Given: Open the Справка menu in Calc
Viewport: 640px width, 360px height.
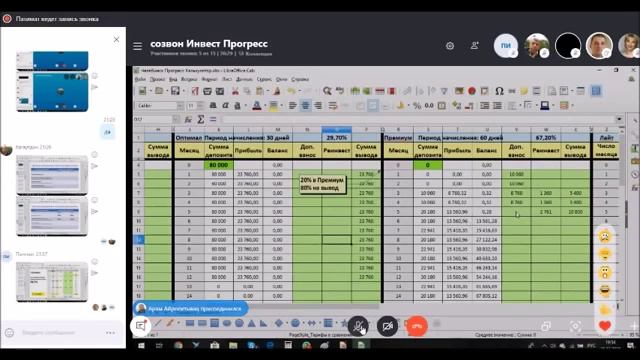Looking at the screenshot, I should pyautogui.click(x=300, y=79).
